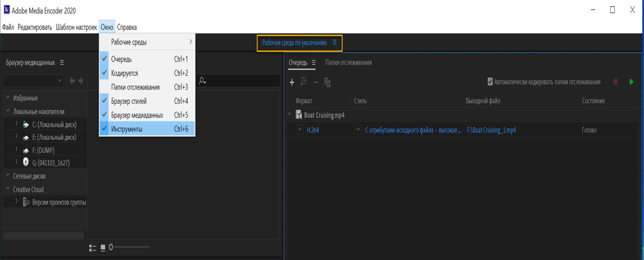Adjust the thumbnail size slider in media browser
The image size is (644, 260).
[x=129, y=247]
